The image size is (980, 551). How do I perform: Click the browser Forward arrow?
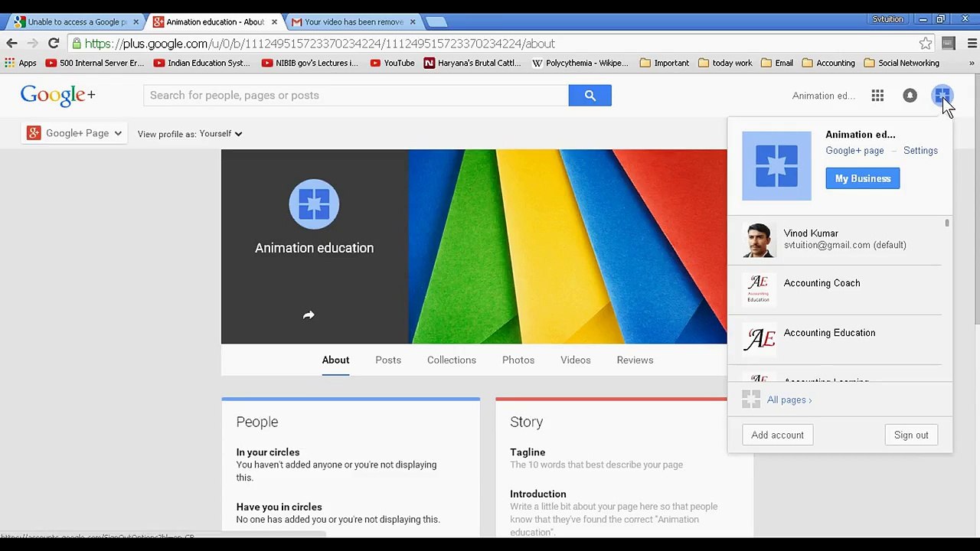[32, 44]
